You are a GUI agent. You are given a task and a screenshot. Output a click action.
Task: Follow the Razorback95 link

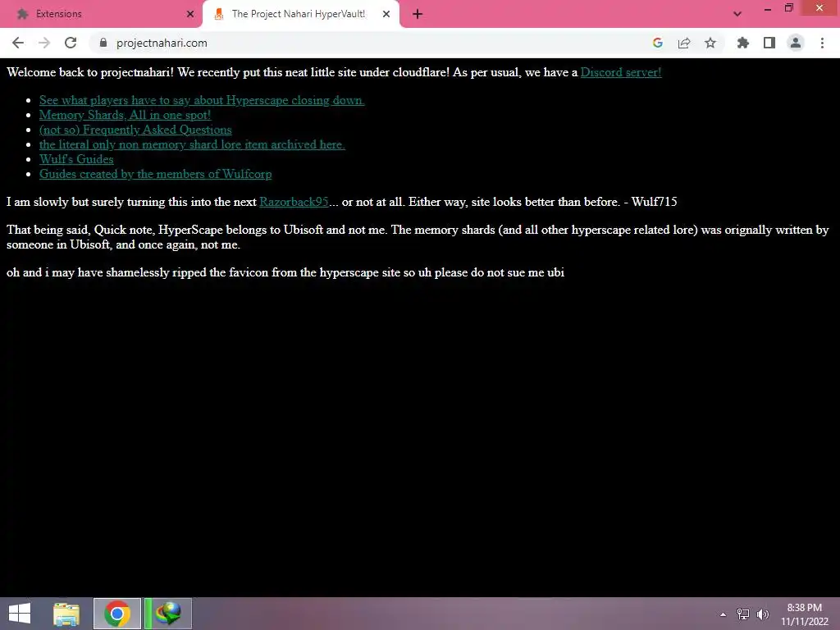294,202
